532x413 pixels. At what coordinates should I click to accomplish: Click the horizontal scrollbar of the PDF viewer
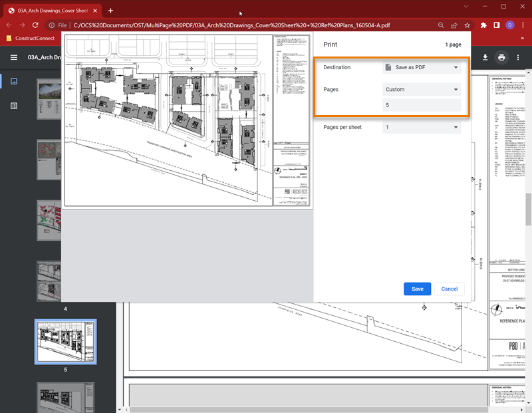(x=309, y=410)
